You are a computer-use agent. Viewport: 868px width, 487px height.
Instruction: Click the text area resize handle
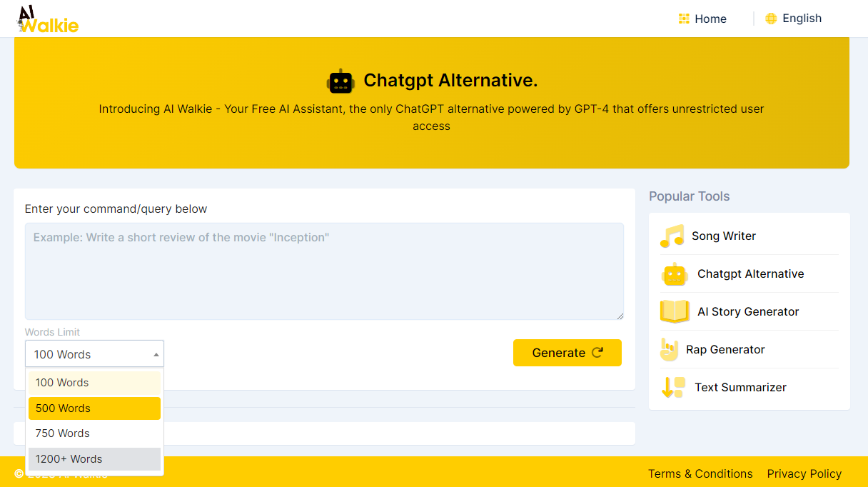620,316
